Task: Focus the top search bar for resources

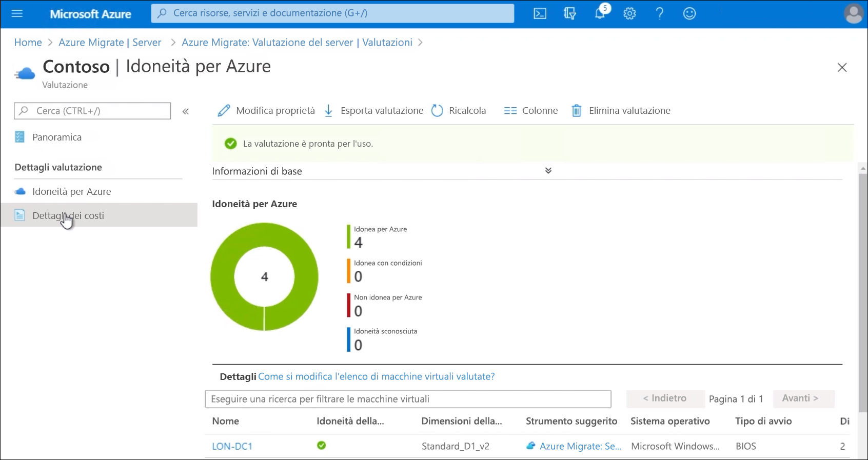Action: 332,13
